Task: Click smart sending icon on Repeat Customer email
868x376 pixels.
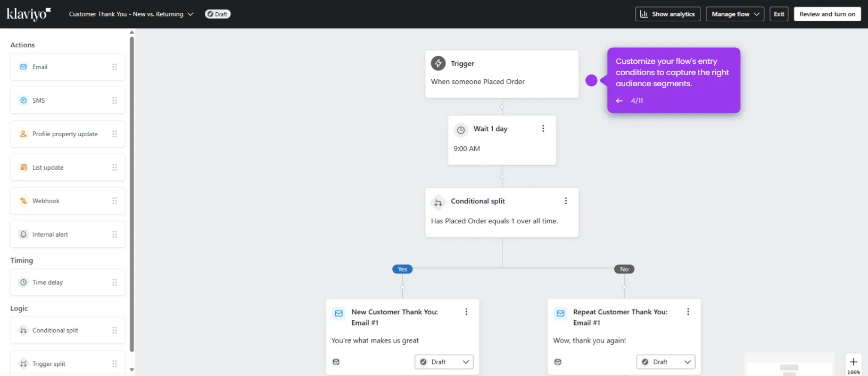Action: click(x=558, y=362)
